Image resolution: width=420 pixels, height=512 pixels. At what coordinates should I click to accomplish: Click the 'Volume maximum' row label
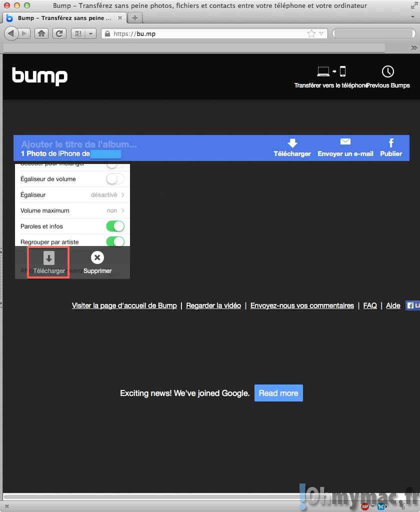(x=44, y=210)
